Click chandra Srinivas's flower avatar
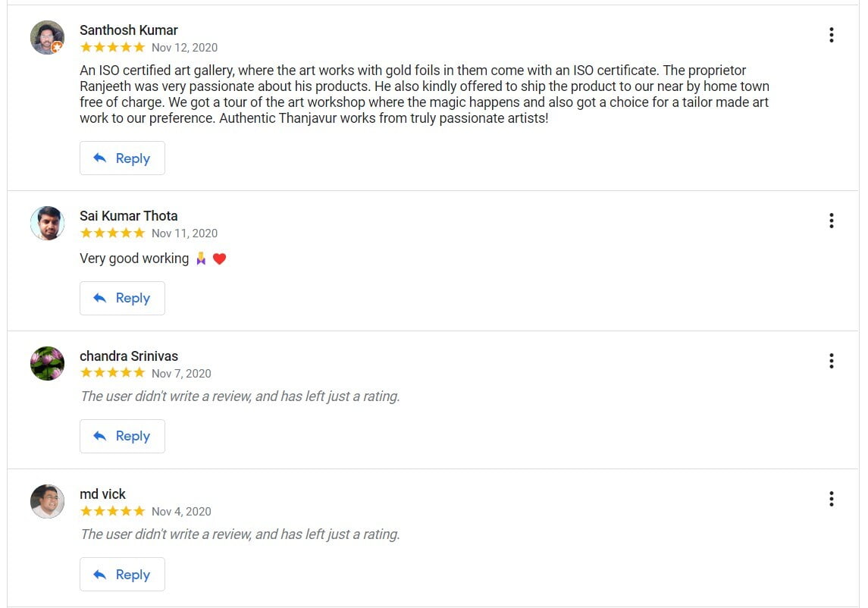The image size is (868, 608). coord(47,364)
